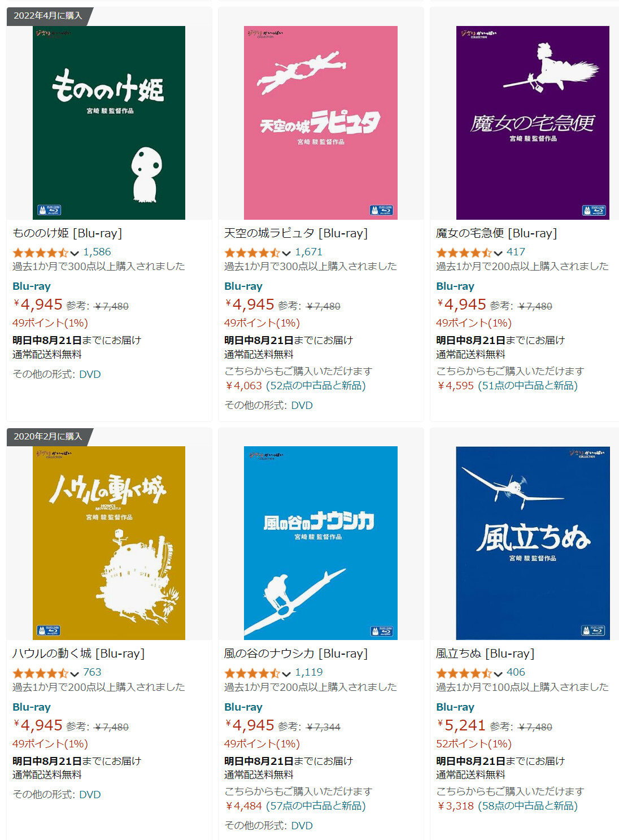The image size is (619, 840).
Task: Expand rating chevron for 天空の城ラピュタ
Action: tap(286, 253)
